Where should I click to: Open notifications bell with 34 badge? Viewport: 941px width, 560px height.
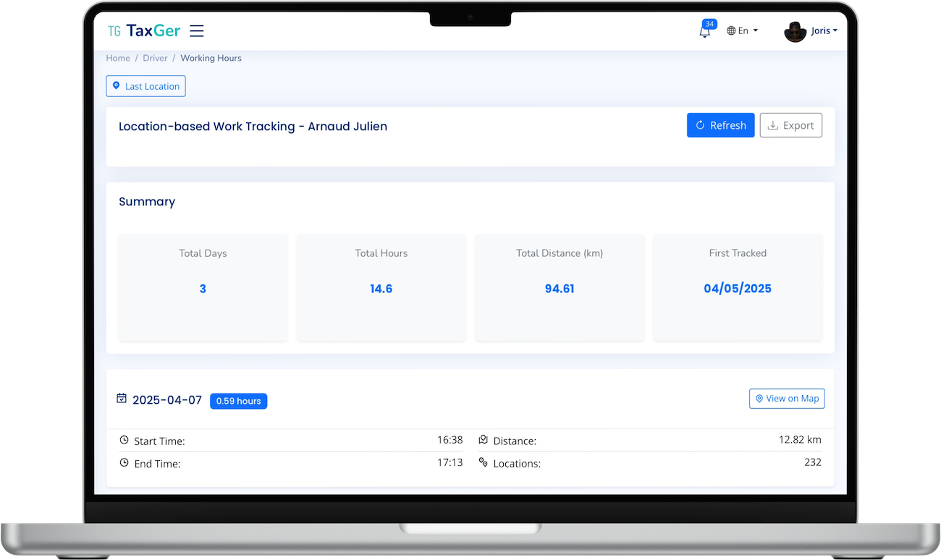tap(704, 31)
